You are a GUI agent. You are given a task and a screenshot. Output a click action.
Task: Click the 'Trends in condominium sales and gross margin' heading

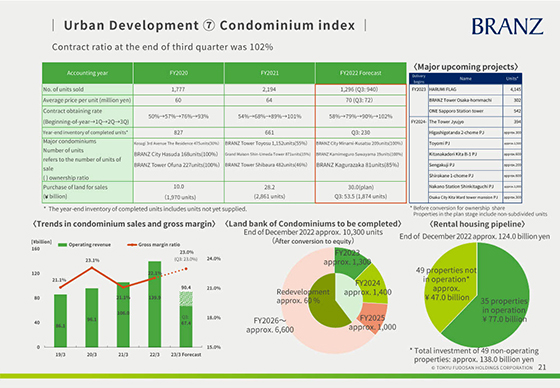(x=124, y=224)
